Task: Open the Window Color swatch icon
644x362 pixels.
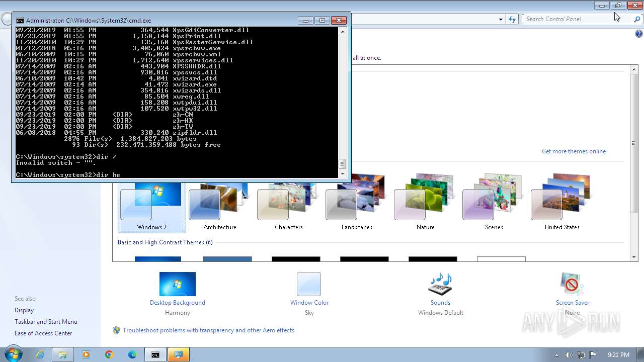Action: coord(309,284)
